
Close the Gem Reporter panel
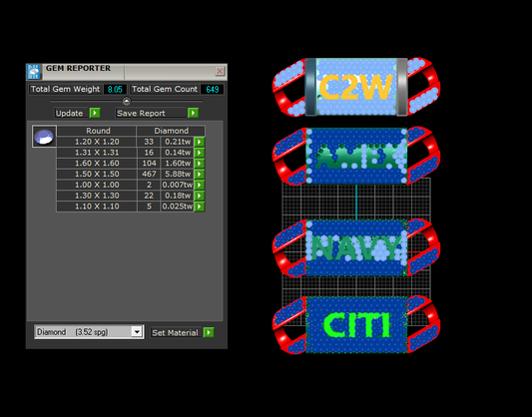[220, 71]
